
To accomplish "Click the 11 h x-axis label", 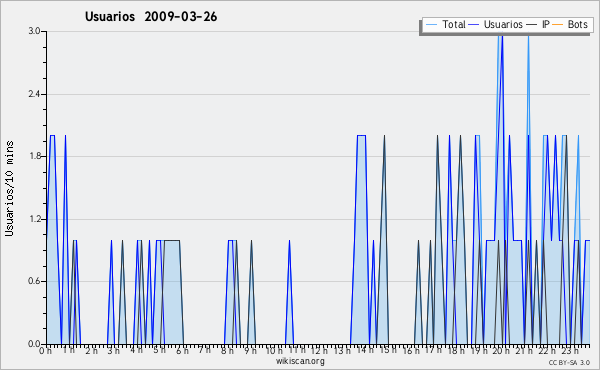I will [297, 350].
